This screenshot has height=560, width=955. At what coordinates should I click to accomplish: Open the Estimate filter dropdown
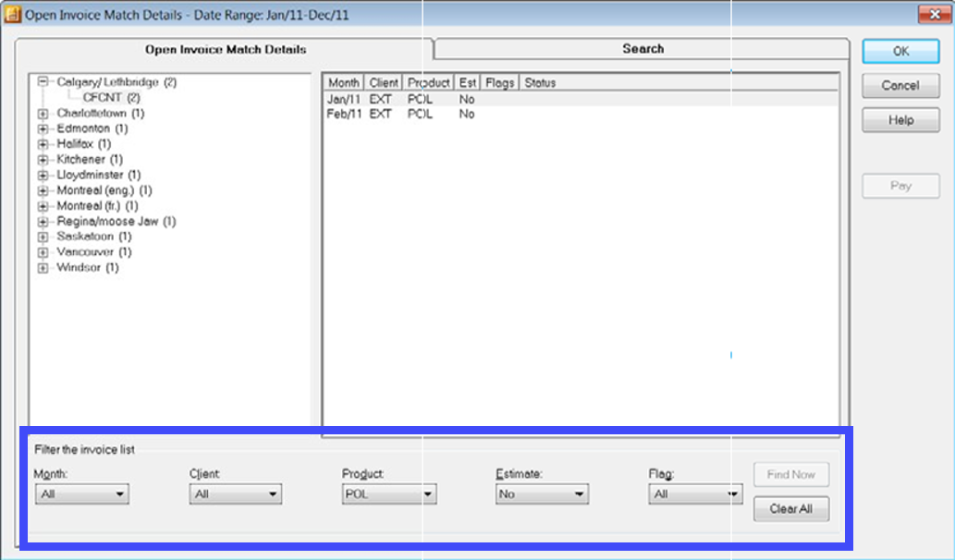[x=542, y=494]
